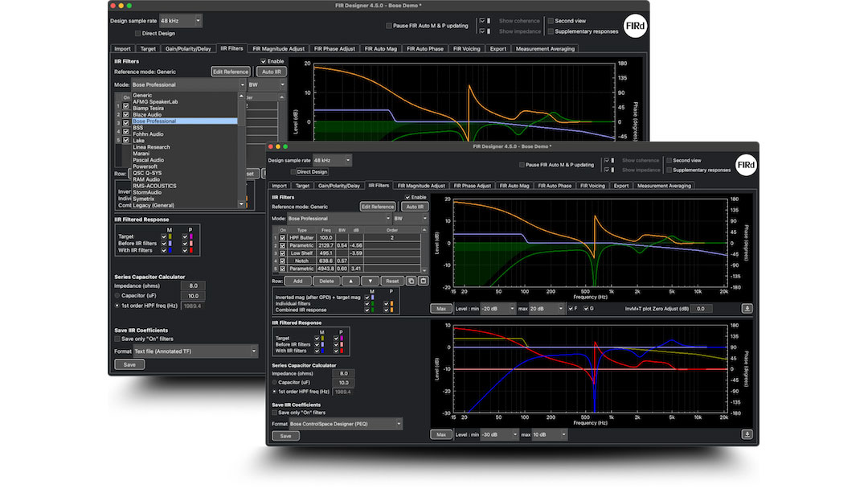This screenshot has width=868, height=489.
Task: Export the magnitude plot with the download icon
Action: 747,308
